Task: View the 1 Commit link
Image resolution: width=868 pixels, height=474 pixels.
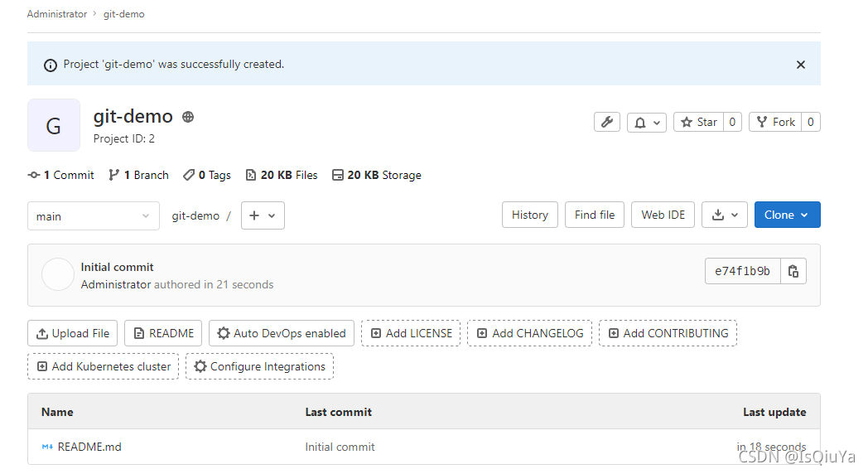Action: tap(61, 175)
